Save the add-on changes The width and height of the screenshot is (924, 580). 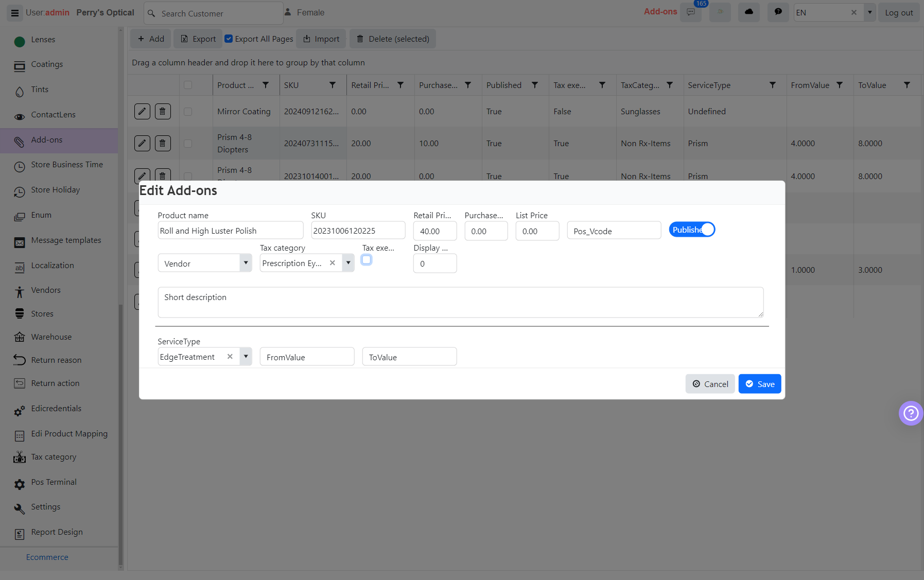click(760, 384)
